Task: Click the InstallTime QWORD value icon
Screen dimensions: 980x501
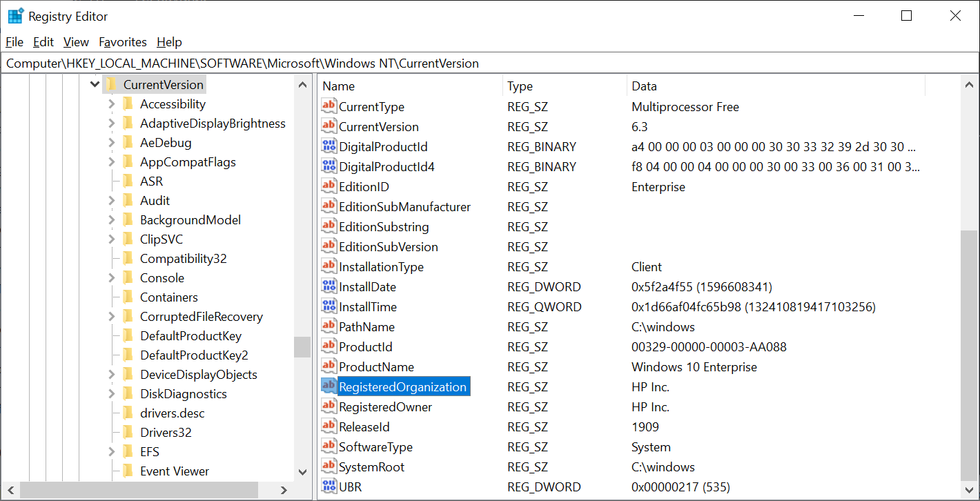Action: [x=329, y=306]
